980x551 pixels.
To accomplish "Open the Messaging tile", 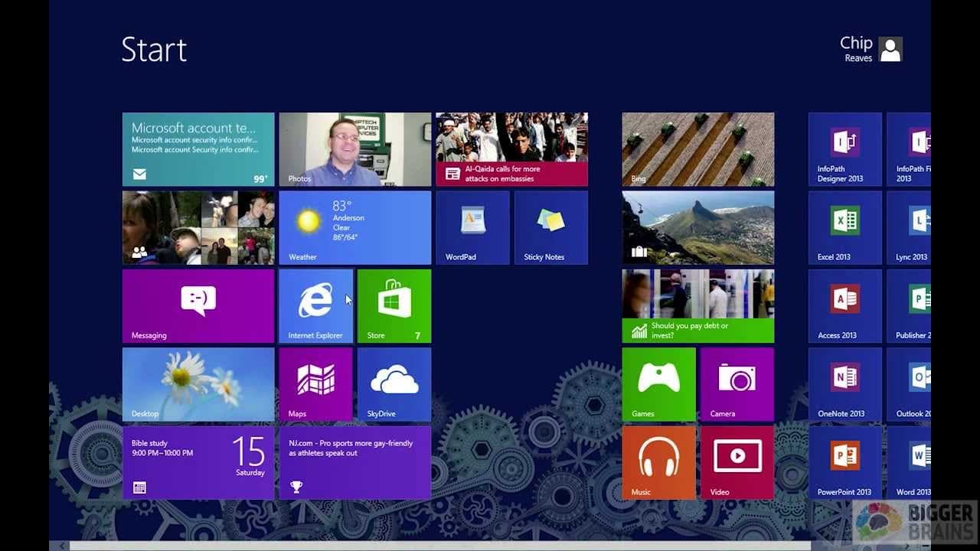I will point(198,306).
